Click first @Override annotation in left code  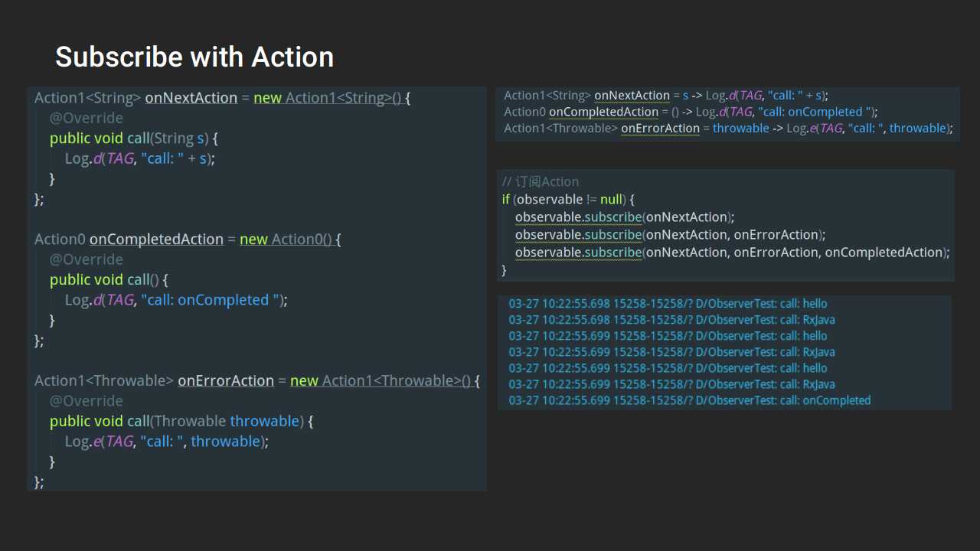click(x=87, y=118)
